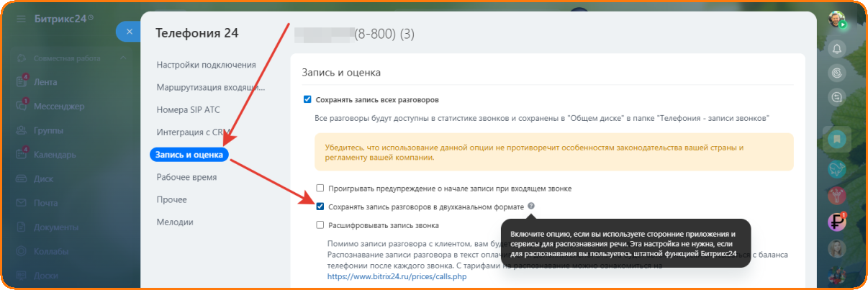Close the Телефония 24 slider panel
868x290 pixels.
pos(128,32)
